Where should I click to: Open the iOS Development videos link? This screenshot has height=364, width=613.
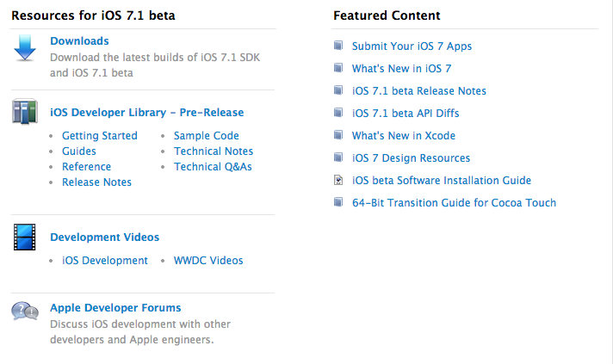click(x=104, y=261)
